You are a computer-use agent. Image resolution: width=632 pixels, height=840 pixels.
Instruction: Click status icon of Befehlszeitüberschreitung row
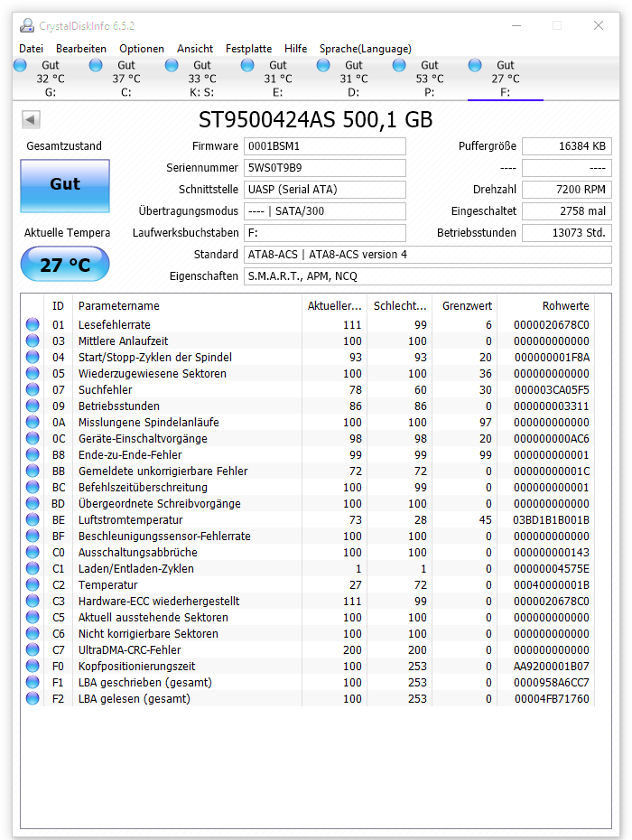[33, 487]
